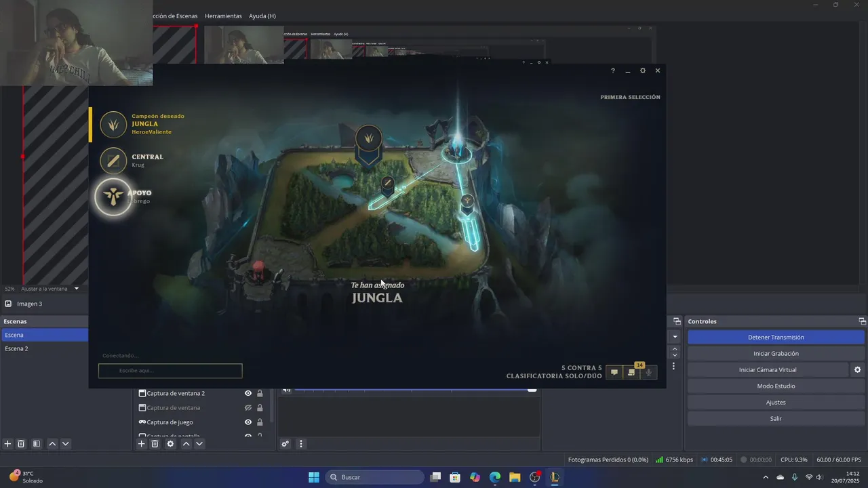Click the 6756 kbps status bar entry

click(x=674, y=460)
